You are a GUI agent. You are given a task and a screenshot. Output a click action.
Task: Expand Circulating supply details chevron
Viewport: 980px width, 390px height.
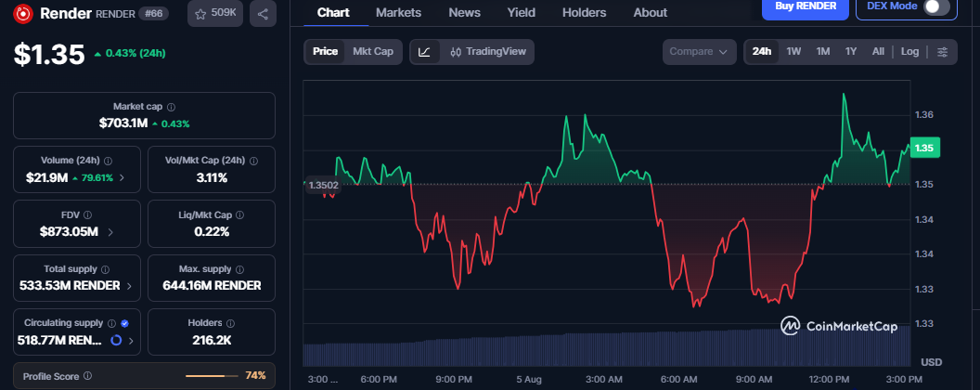point(131,341)
